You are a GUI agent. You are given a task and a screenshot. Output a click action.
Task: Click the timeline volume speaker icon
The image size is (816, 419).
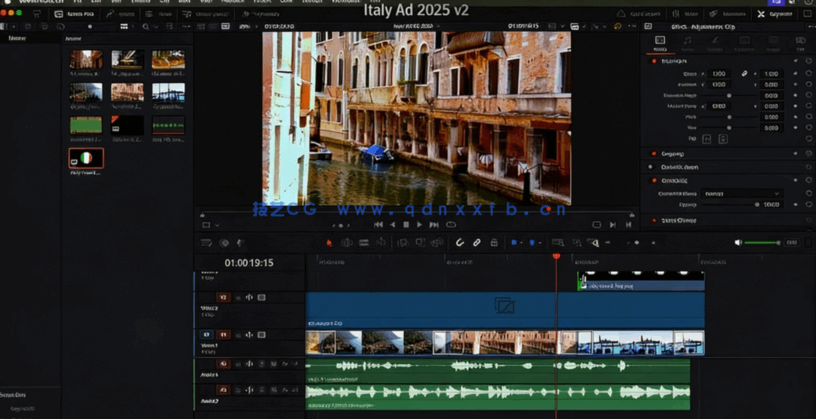coord(738,243)
